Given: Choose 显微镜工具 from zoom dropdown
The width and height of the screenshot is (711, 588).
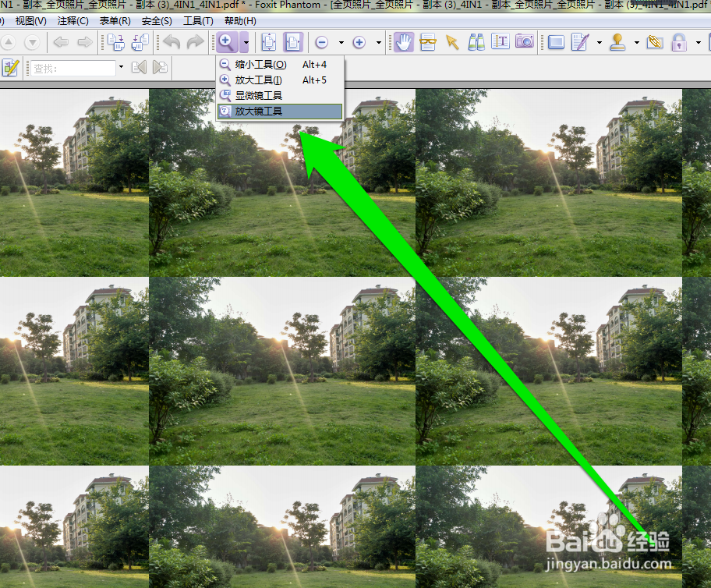Looking at the screenshot, I should point(280,96).
